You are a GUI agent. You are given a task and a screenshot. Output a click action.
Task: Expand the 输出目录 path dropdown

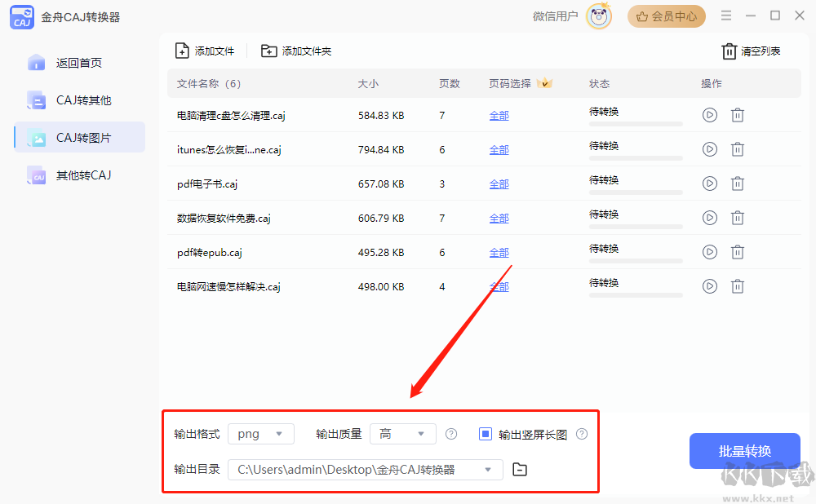pos(488,470)
